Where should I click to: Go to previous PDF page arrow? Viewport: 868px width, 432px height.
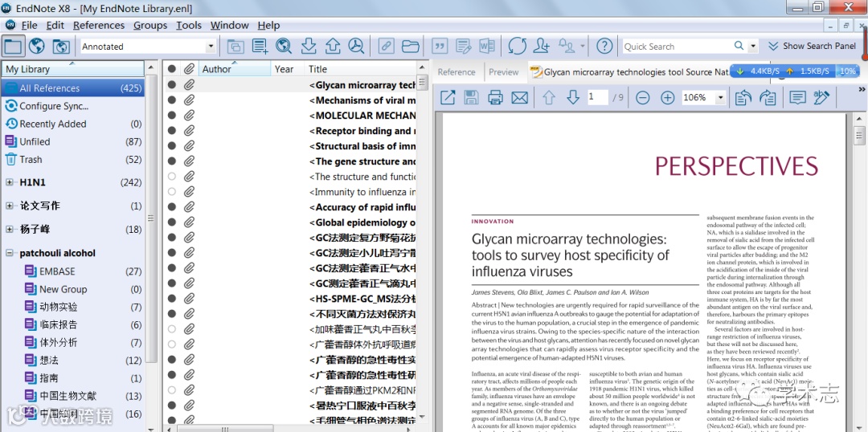coord(549,98)
